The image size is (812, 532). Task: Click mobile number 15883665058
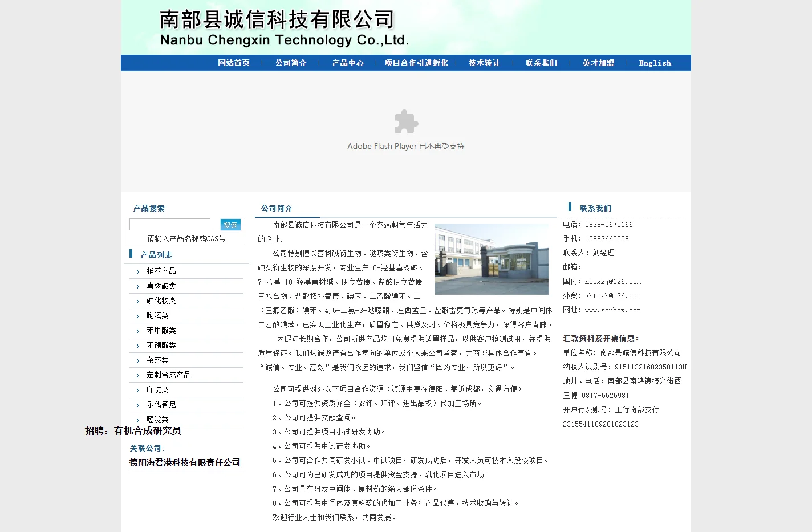coord(607,239)
